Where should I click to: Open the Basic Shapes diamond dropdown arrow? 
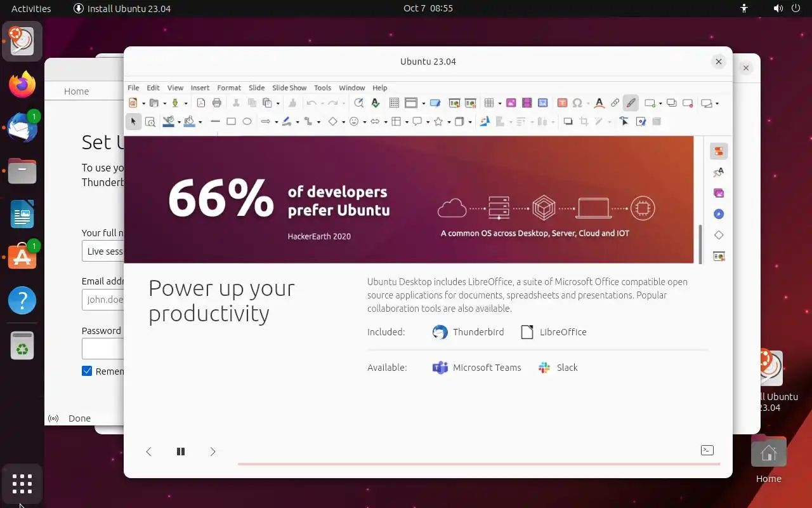click(343, 122)
